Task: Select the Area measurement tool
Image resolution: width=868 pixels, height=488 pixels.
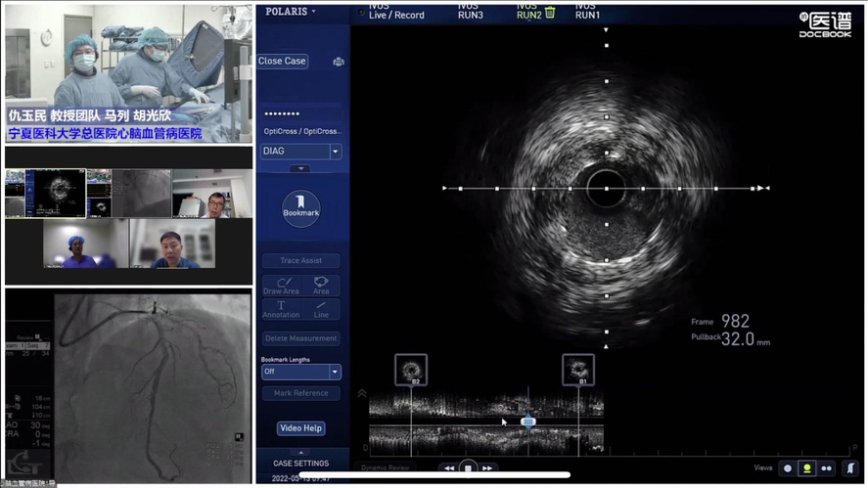Action: pyautogui.click(x=321, y=286)
